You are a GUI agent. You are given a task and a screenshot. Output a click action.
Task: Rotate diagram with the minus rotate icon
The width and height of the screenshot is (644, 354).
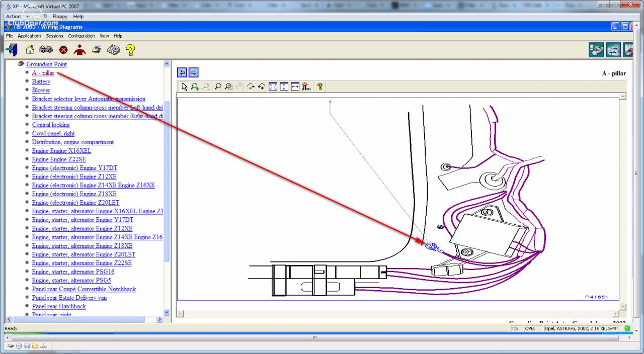(251, 86)
